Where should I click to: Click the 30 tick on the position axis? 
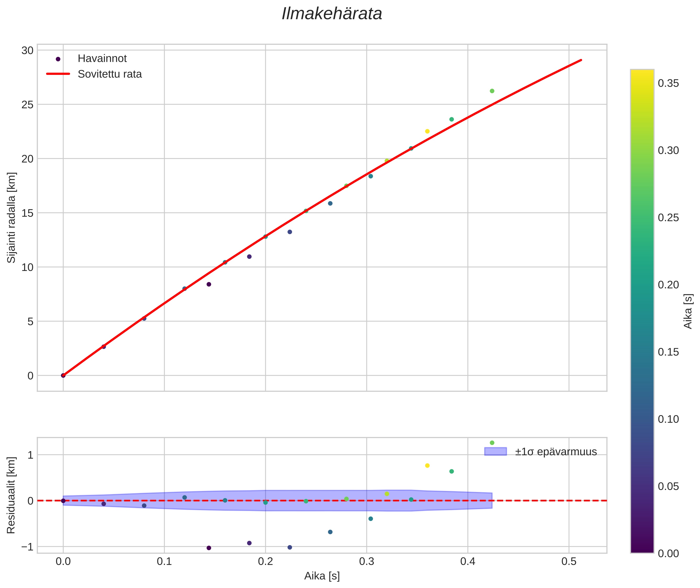coord(27,51)
